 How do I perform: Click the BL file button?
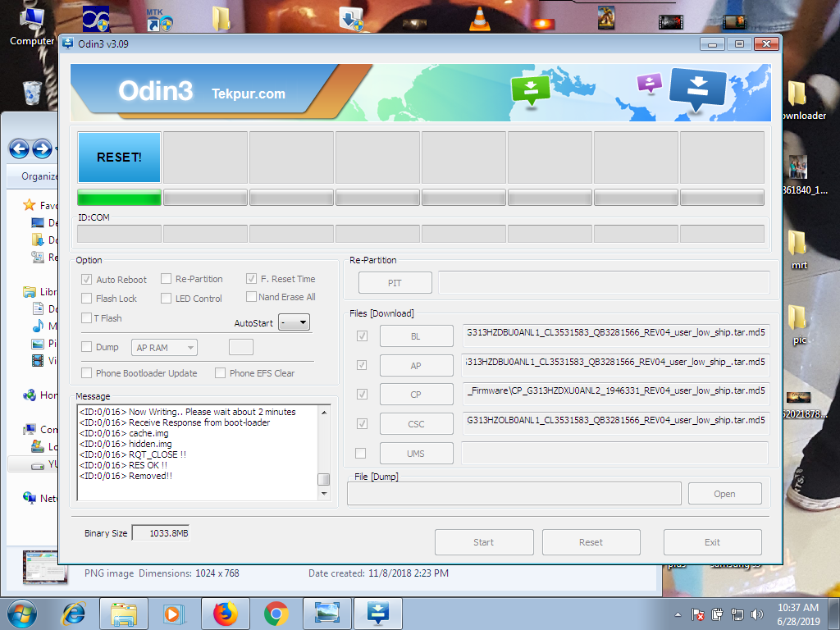(x=416, y=336)
